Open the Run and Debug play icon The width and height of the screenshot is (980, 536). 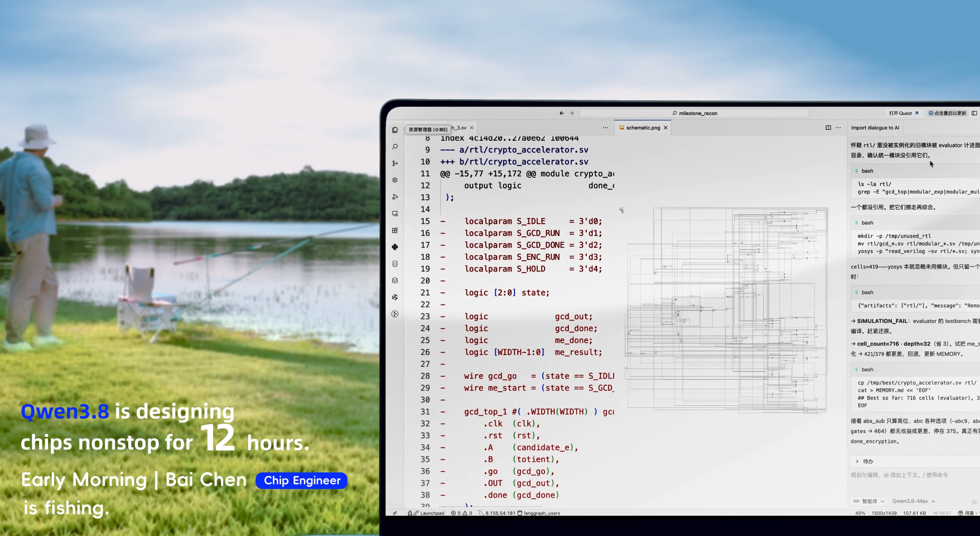395,197
